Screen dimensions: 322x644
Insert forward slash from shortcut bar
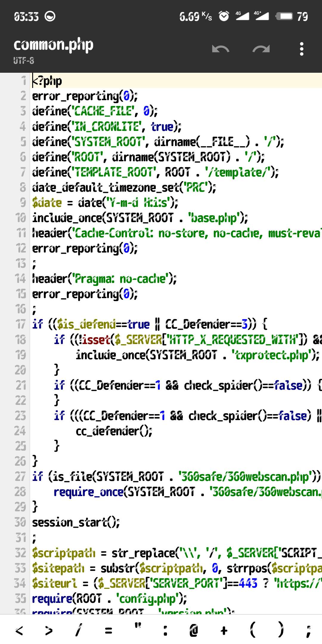point(78,630)
